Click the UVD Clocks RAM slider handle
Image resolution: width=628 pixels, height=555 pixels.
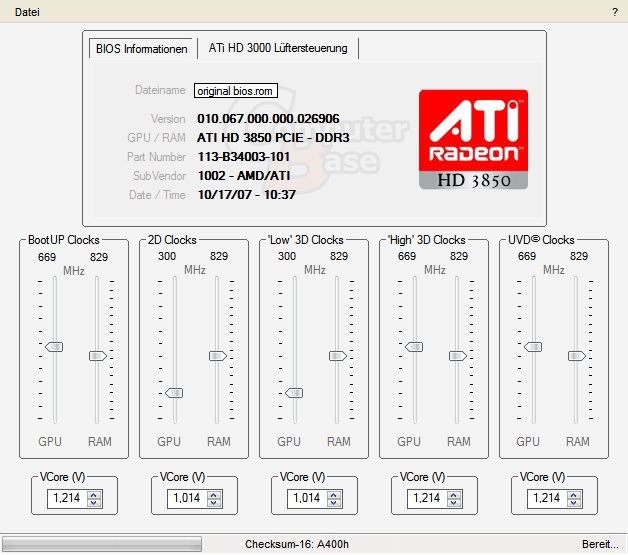point(577,356)
